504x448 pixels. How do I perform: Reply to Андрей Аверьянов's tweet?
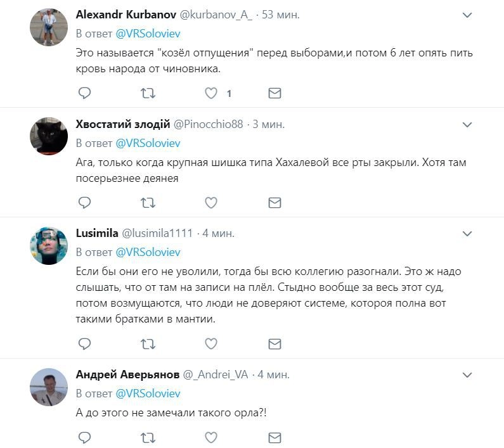click(84, 438)
